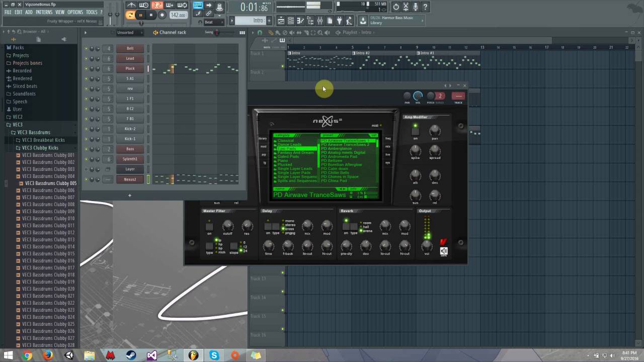Screen dimensions: 644x362
Task: Expand the Packs folder in browser
Action: pos(18,47)
